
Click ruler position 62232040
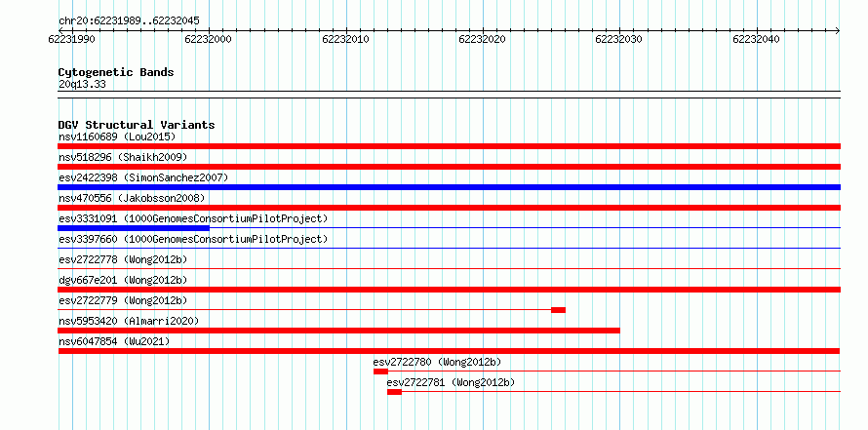756,39
